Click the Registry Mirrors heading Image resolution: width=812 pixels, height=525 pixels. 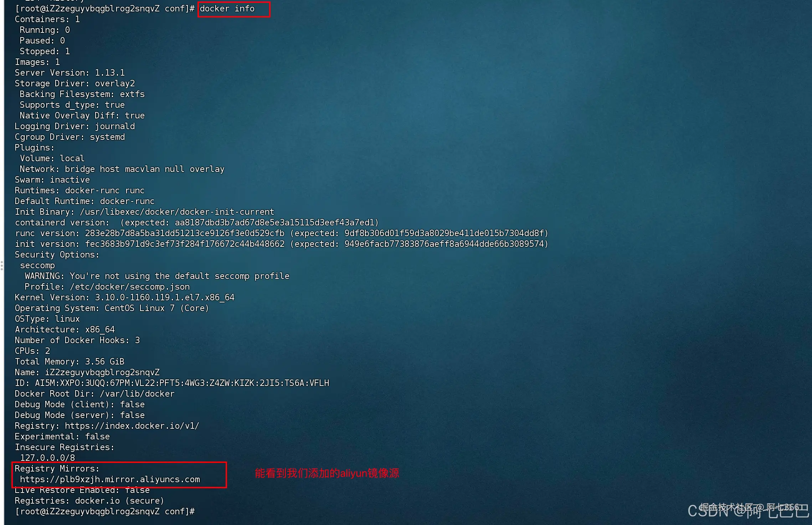(57, 469)
